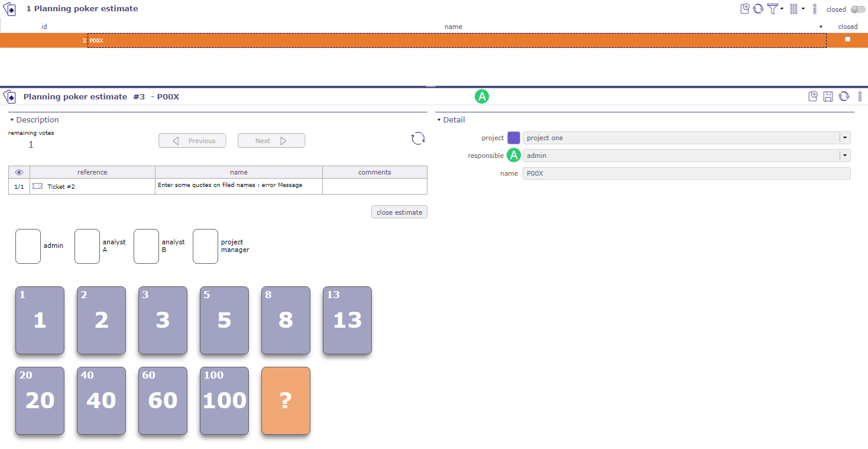Open the filter icon in the top toolbar
This screenshot has height=449, width=868.
coord(774,8)
